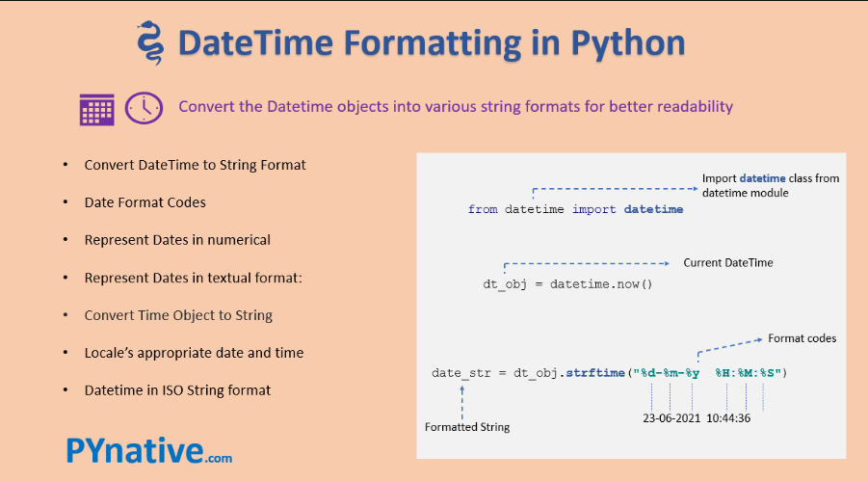
Task: Select 'Represent Dates in textual format:' bullet
Action: [194, 278]
